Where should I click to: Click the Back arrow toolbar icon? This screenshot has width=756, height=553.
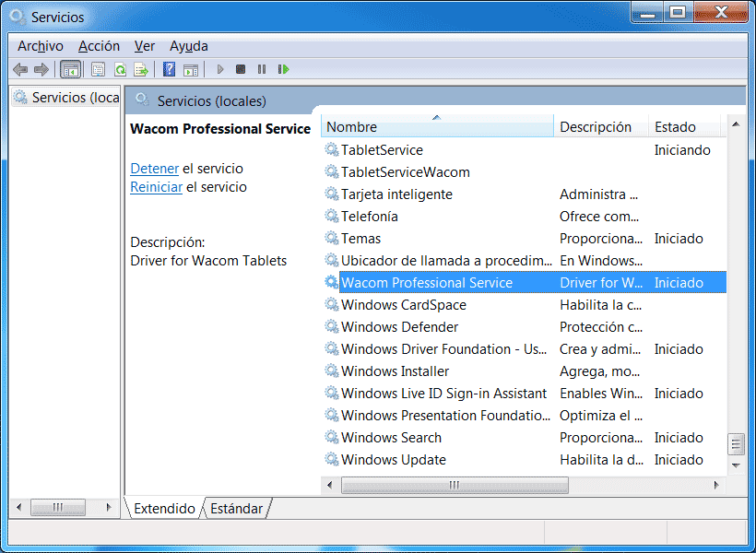(x=20, y=69)
